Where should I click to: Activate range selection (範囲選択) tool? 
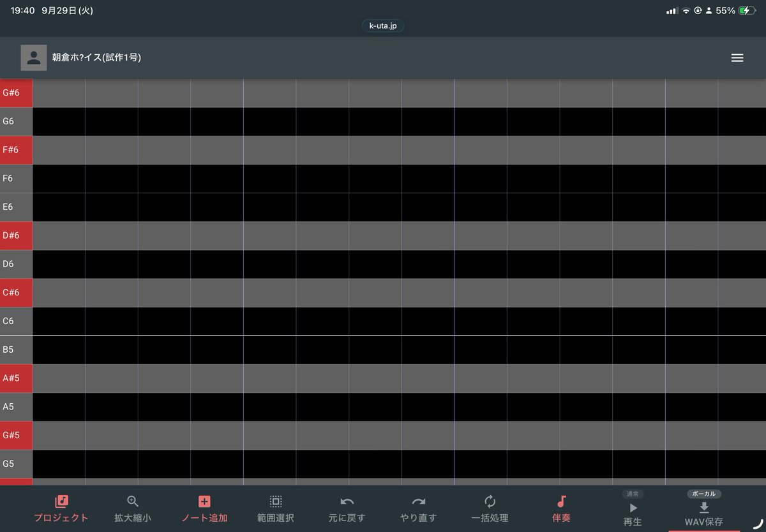[x=276, y=509]
